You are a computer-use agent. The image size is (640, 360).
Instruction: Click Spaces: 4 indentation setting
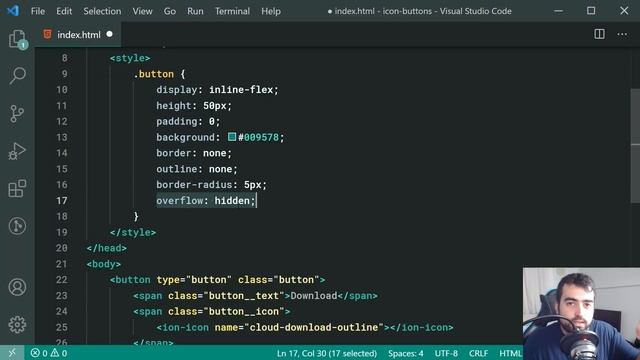tap(406, 353)
